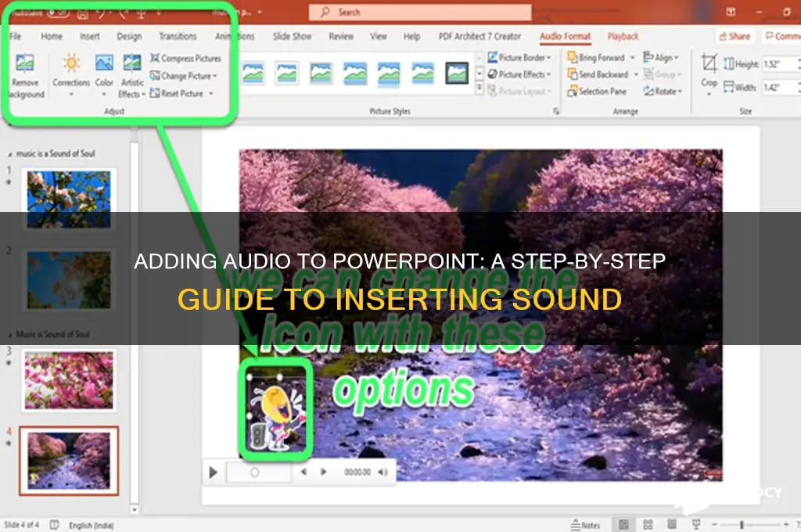Switch to the Design tab
The image size is (801, 532).
129,36
